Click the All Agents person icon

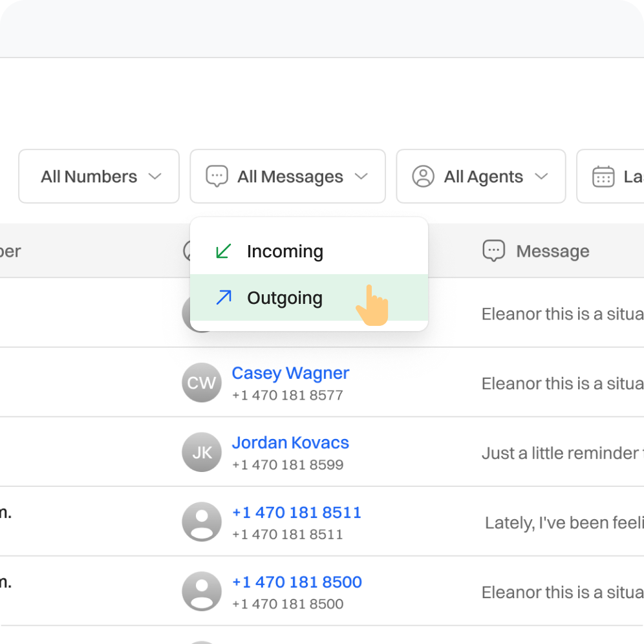coord(423,177)
